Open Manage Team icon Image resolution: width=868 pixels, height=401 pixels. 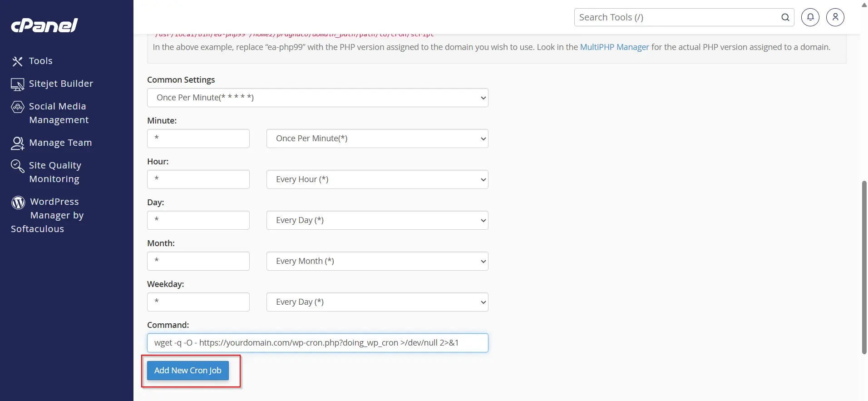[x=17, y=144]
